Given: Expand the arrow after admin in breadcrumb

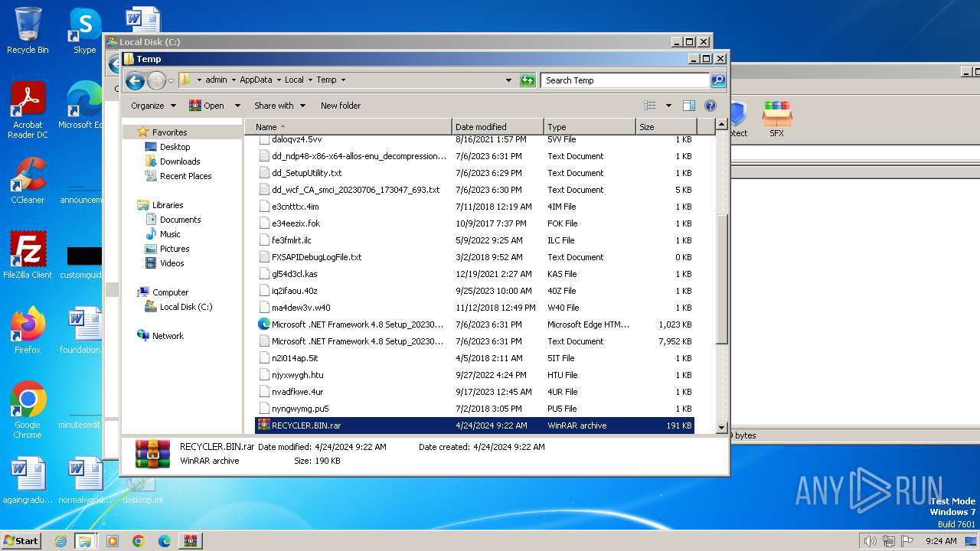Looking at the screenshot, I should click(234, 80).
